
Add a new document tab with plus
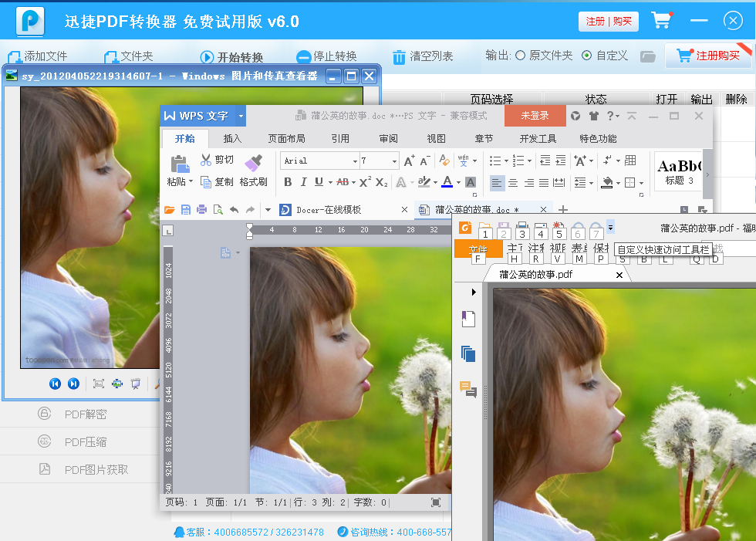coord(562,210)
